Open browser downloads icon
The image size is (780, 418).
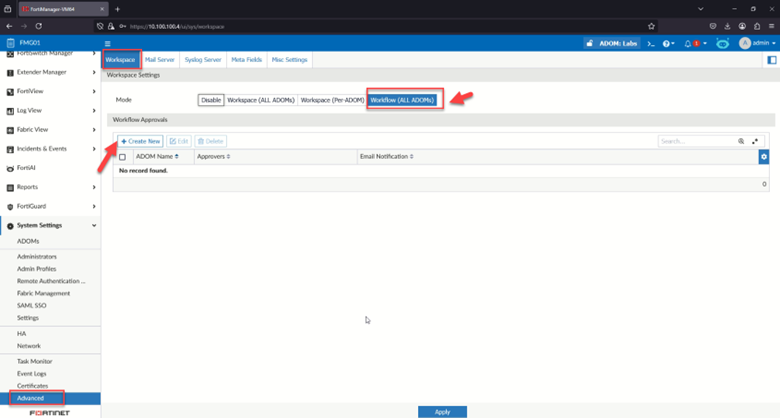tap(727, 26)
